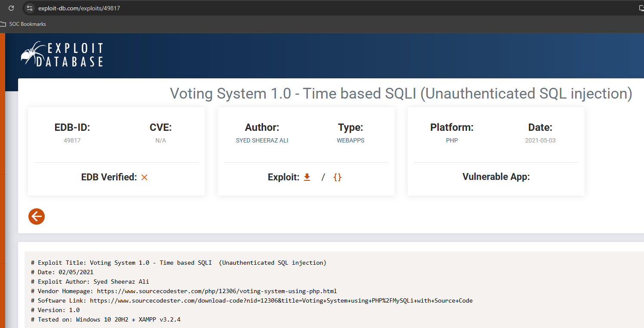View raw exploit using the curly braces icon
The image size is (644, 328).
pyautogui.click(x=337, y=177)
